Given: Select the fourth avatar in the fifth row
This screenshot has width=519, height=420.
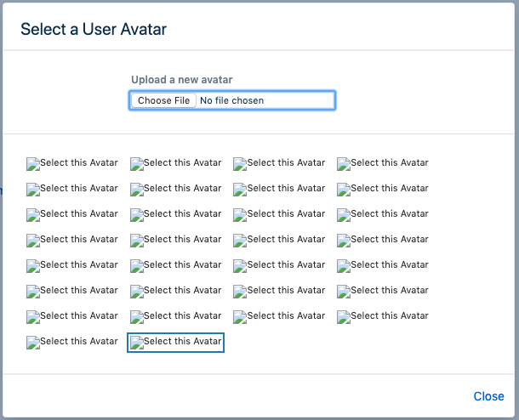Looking at the screenshot, I should click(383, 265).
